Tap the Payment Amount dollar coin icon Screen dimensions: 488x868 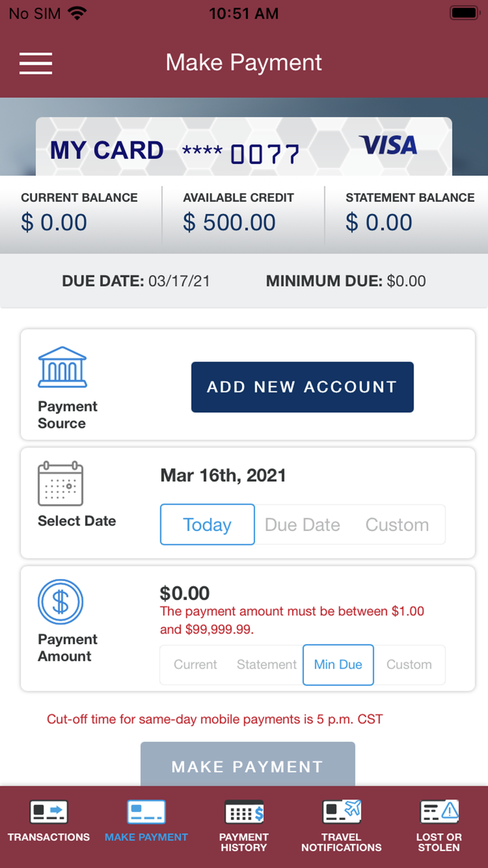[60, 601]
